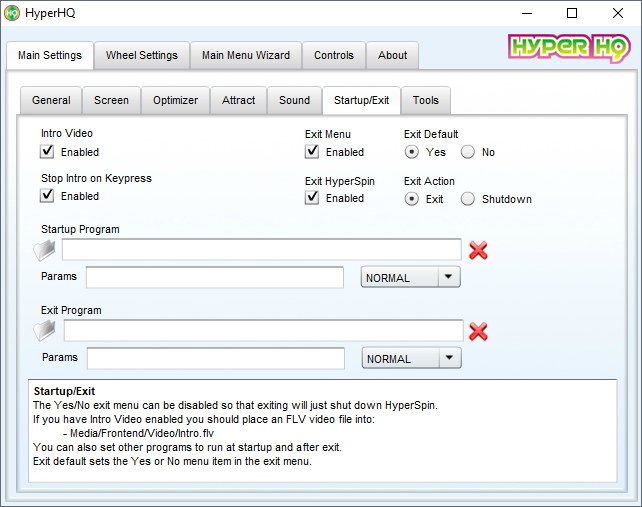Screen dimensions: 642x507
Task: Open the Controls tab
Action: (334, 55)
